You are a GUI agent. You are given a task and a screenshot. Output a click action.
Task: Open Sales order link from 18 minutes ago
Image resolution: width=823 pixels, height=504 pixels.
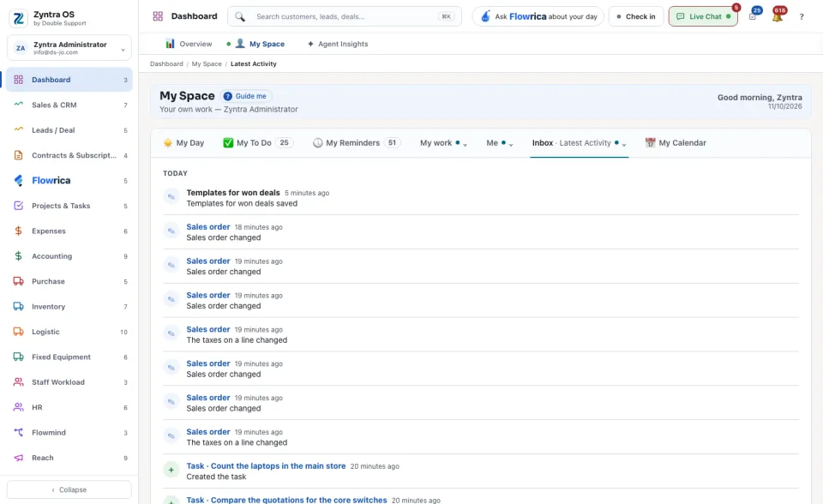tap(208, 227)
